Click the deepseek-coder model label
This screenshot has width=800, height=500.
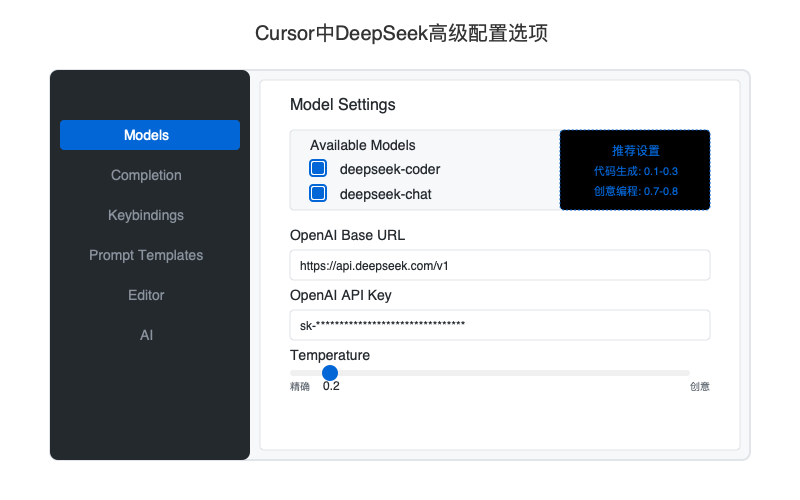(x=390, y=169)
